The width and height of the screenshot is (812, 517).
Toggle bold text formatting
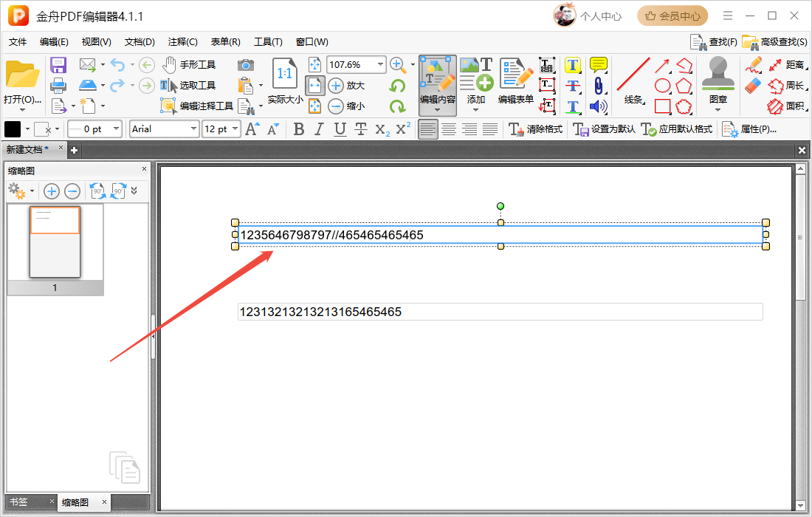[x=298, y=129]
